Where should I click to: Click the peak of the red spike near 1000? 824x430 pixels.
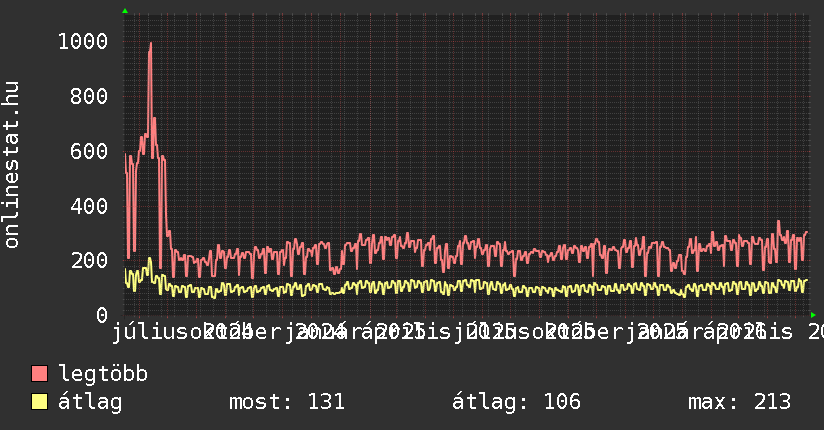pyautogui.click(x=150, y=44)
